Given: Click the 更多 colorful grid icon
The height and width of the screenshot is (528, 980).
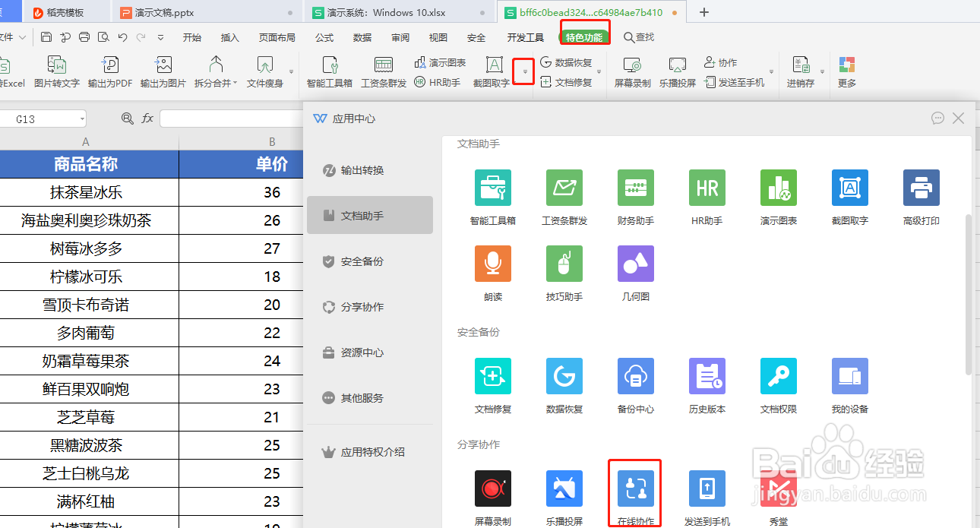Looking at the screenshot, I should pyautogui.click(x=847, y=65).
